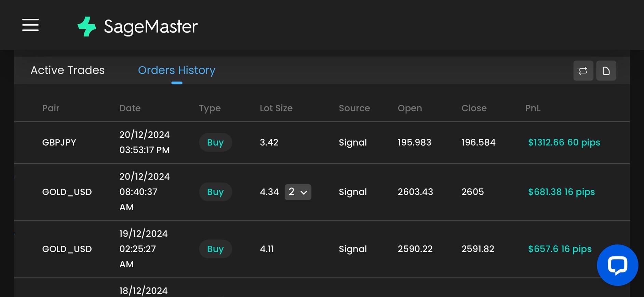Click the SageMaster brand name text

pyautogui.click(x=151, y=26)
